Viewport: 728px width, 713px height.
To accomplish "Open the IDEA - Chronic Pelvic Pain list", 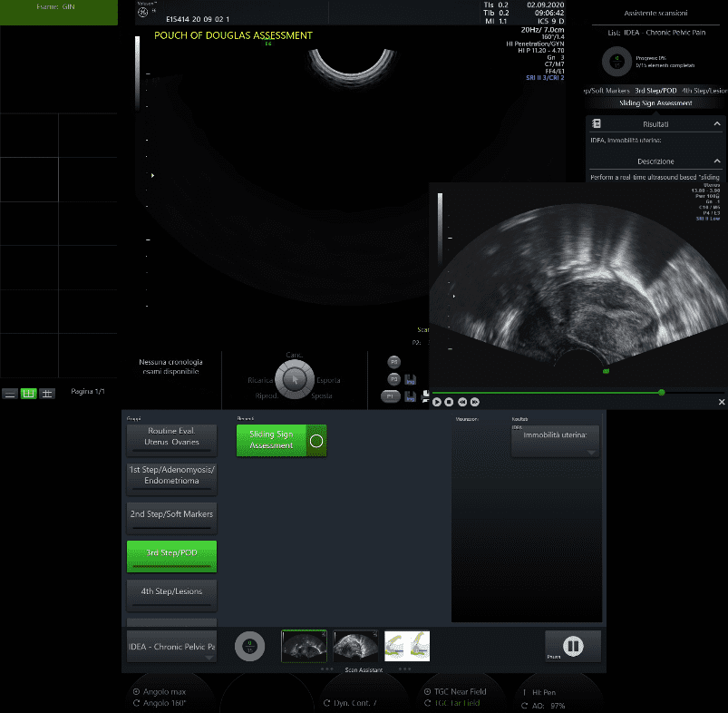I will pos(171,647).
